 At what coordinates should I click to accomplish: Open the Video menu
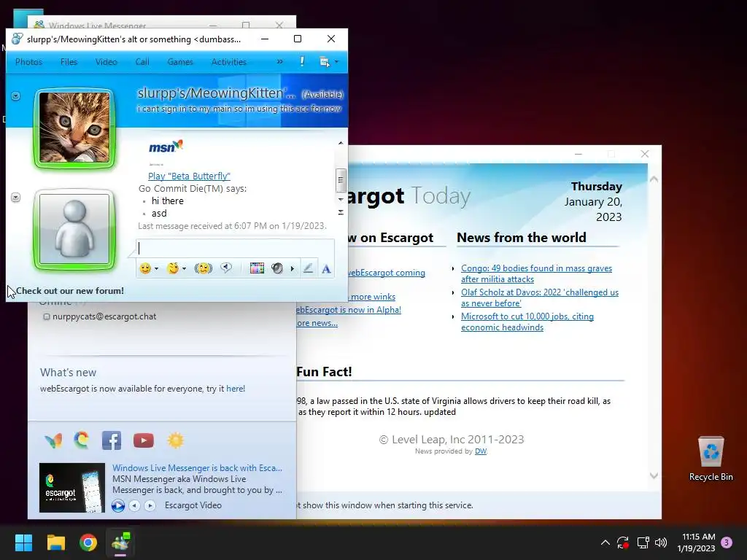click(107, 62)
